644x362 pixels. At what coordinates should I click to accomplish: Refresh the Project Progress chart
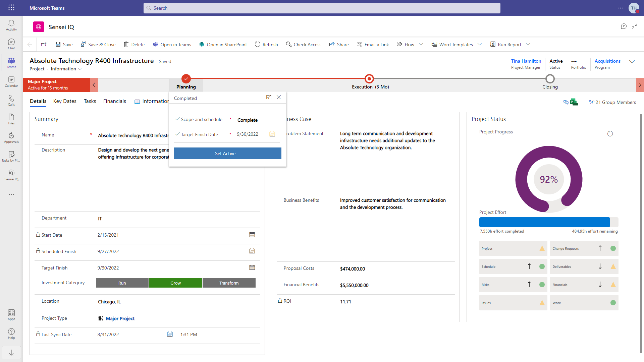click(x=610, y=134)
